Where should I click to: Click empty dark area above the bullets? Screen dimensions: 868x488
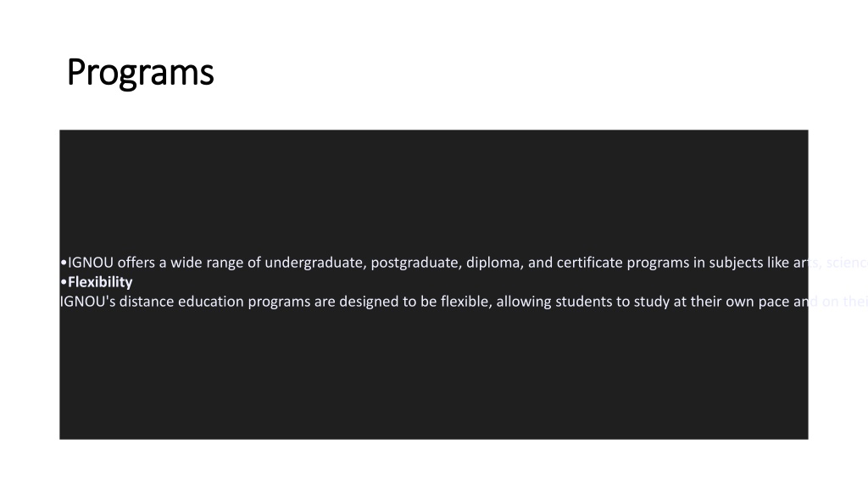433,188
